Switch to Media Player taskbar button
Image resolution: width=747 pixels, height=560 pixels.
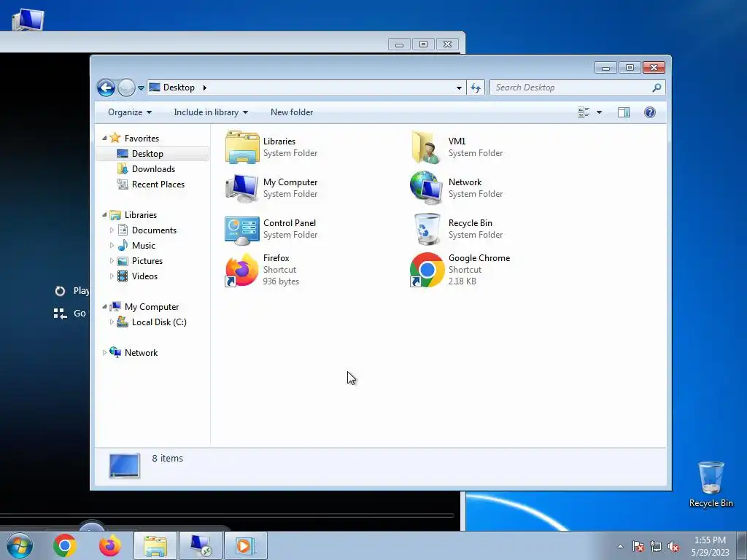click(245, 545)
